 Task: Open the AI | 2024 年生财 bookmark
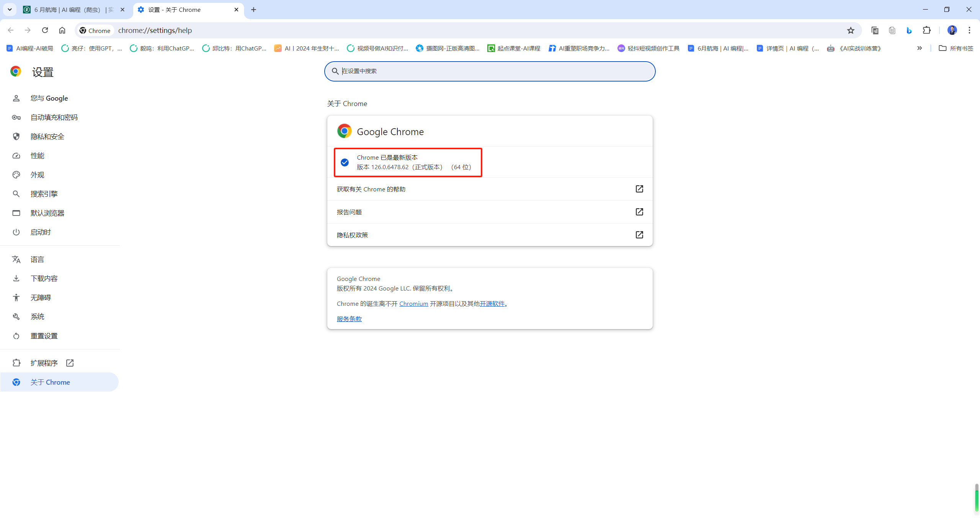[x=307, y=48]
